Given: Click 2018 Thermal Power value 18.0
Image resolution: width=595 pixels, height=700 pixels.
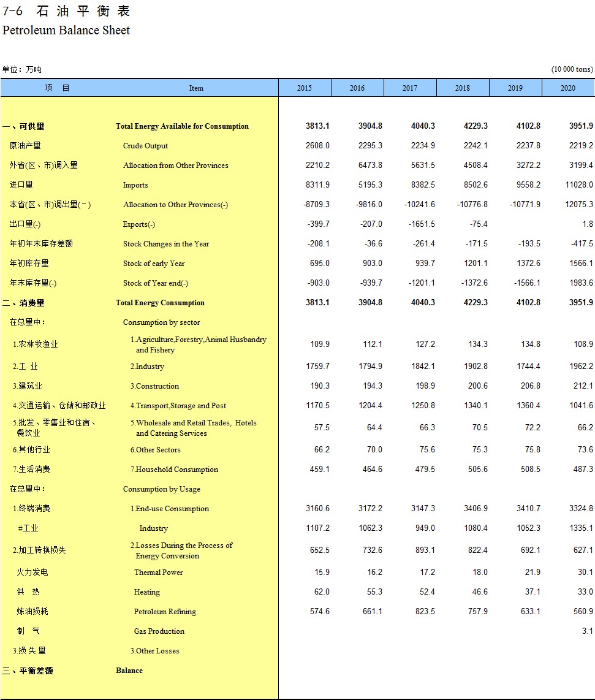Looking at the screenshot, I should [x=480, y=573].
